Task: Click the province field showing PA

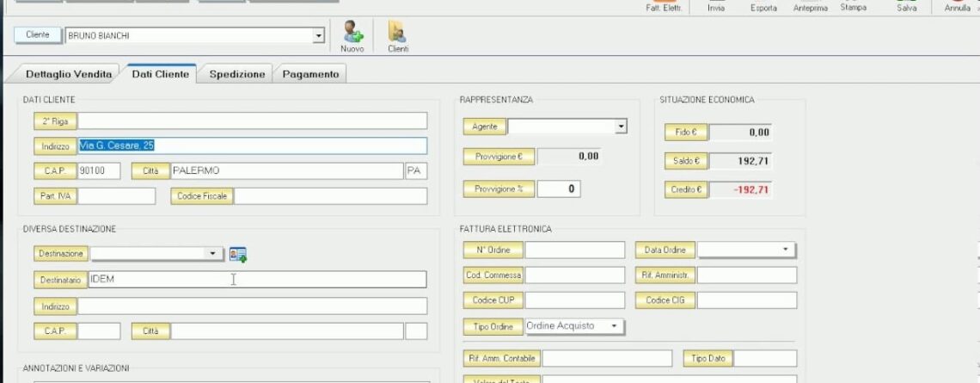Action: coord(416,171)
